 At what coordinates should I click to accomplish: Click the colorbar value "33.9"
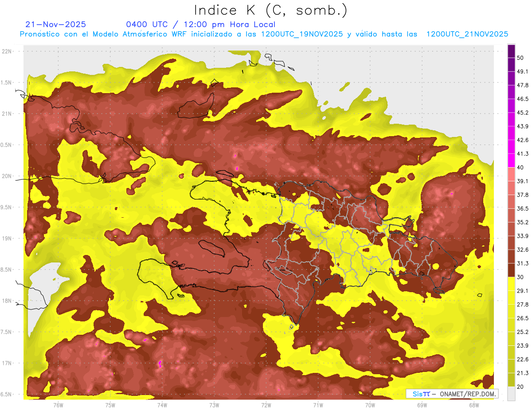[523, 236]
